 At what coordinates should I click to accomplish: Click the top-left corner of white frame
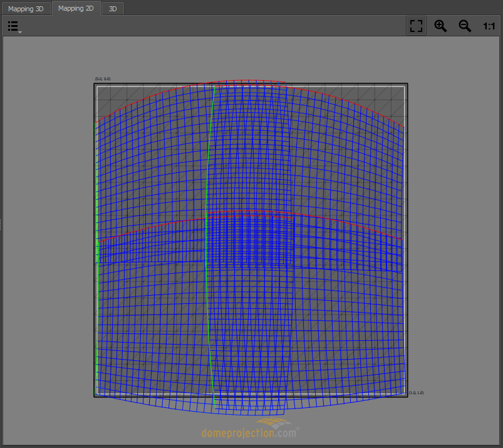97,86
